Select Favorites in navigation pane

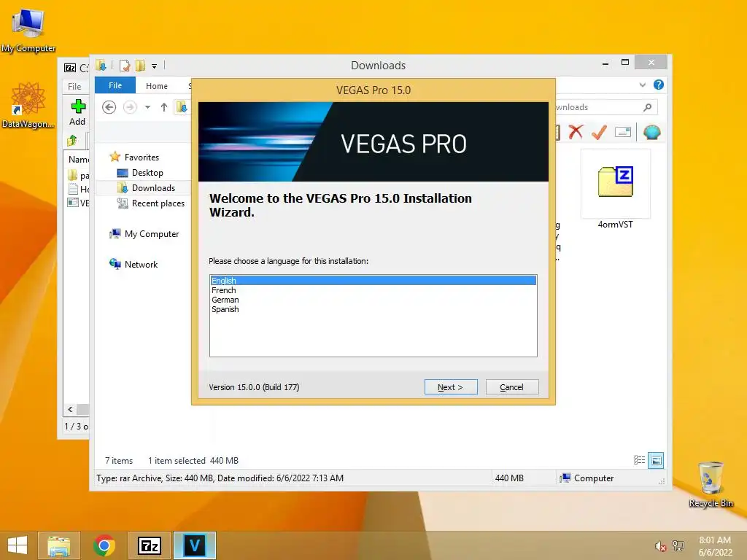tap(142, 157)
